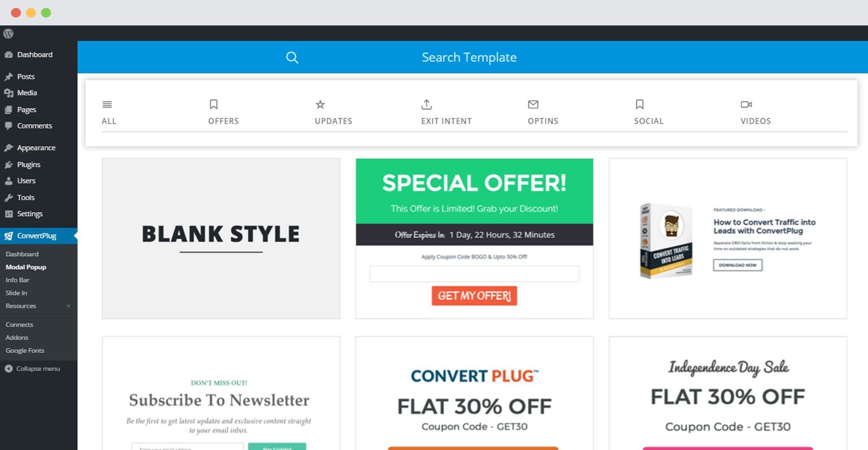Open the Info Bar submenu item
The image size is (868, 450).
(x=17, y=280)
